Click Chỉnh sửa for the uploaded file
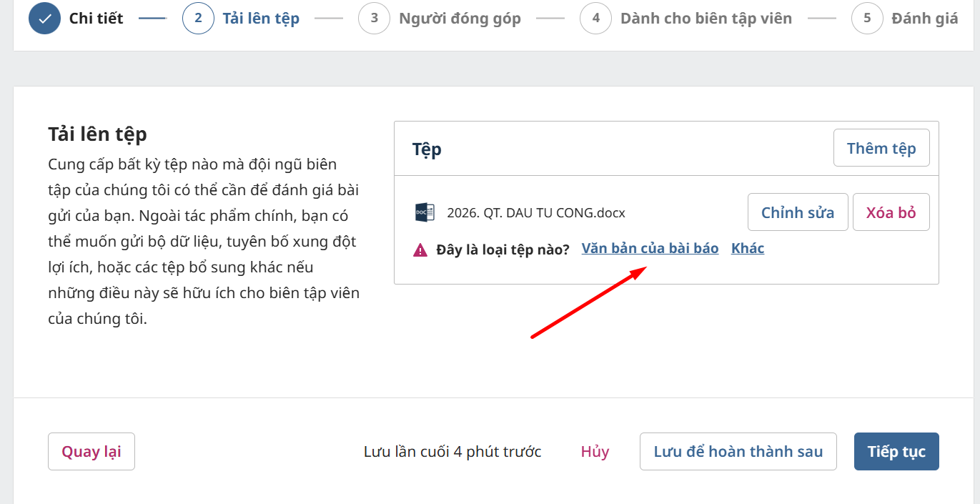The height and width of the screenshot is (504, 980). (x=798, y=212)
